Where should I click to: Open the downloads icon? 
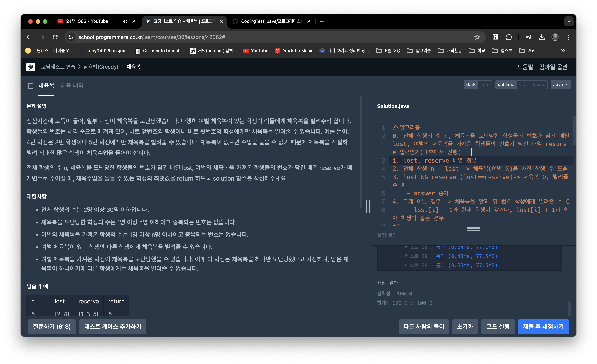(x=542, y=37)
